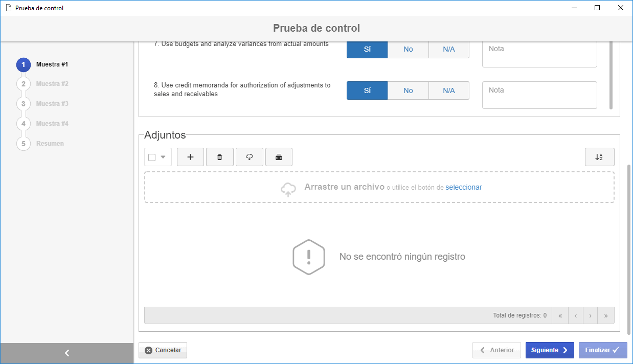The image size is (633, 364).
Task: Click the 'Arrastre un archivo' text
Action: coord(344,187)
